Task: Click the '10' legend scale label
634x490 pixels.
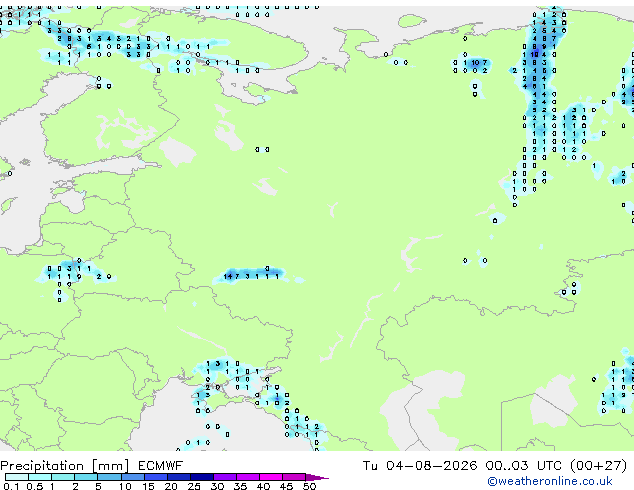Action: point(125,486)
